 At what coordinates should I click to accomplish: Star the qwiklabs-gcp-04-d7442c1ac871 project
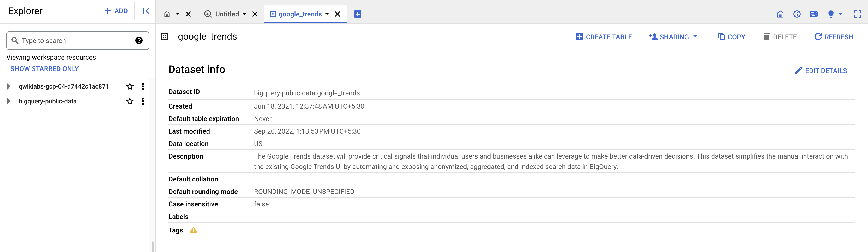pos(130,86)
